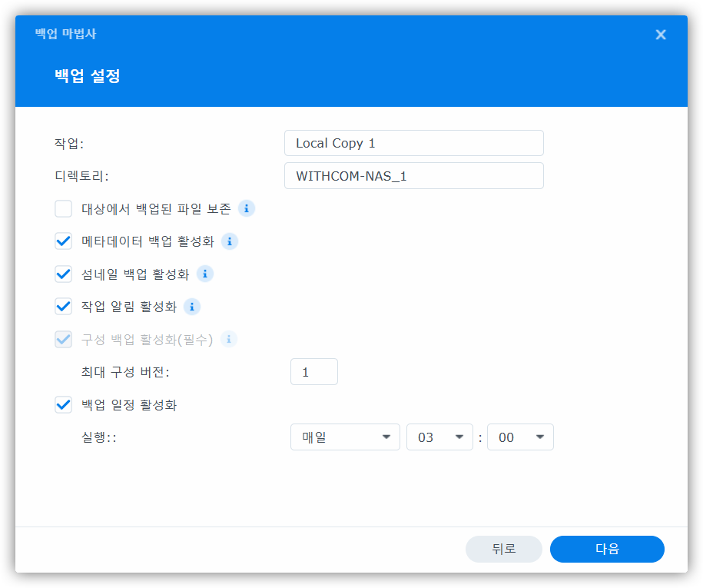Viewport: 703px width, 588px height.
Task: Click the 최대 구성 버전 number field
Action: (x=313, y=372)
